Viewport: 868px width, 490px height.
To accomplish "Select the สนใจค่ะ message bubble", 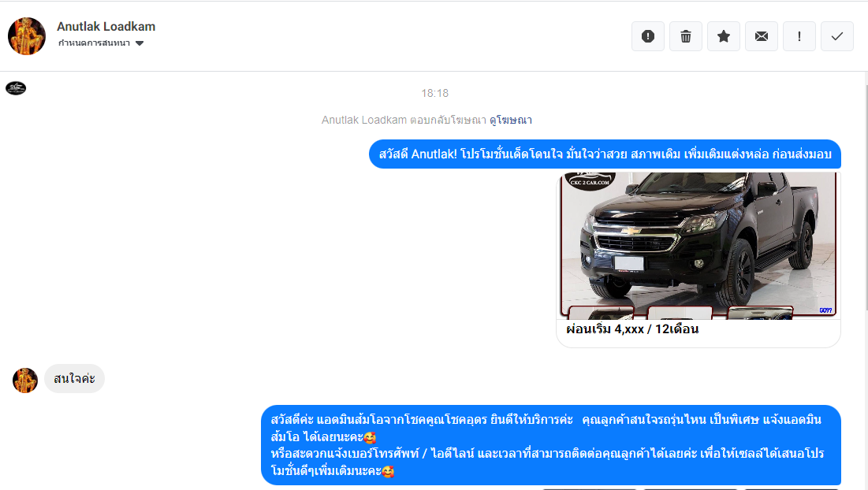I will [74, 379].
